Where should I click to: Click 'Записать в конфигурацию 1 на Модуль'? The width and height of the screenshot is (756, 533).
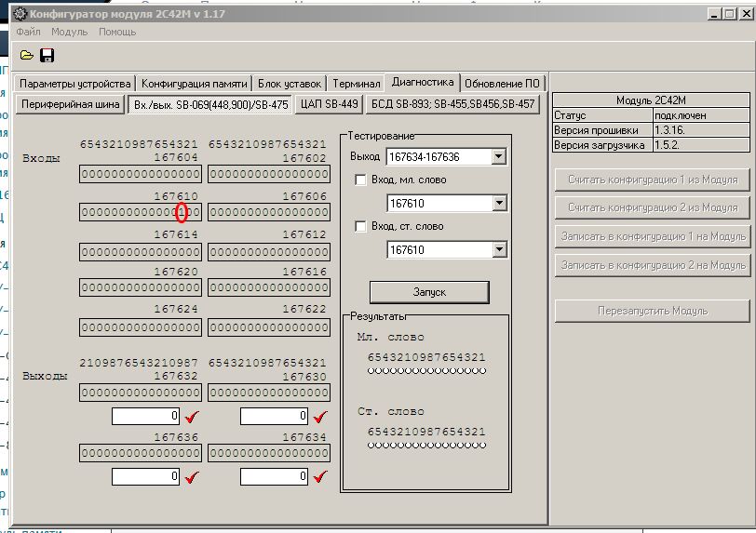[x=653, y=236]
